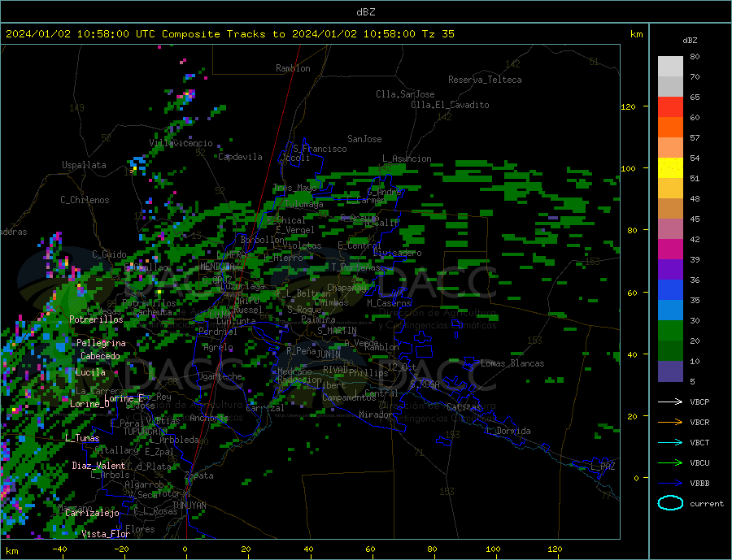The image size is (732, 560).
Task: Click the Borbollon place label
Action: pos(263,240)
